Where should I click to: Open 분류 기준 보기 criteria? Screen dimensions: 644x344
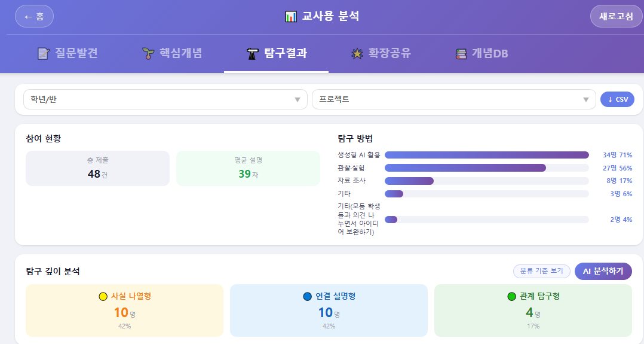[542, 271]
